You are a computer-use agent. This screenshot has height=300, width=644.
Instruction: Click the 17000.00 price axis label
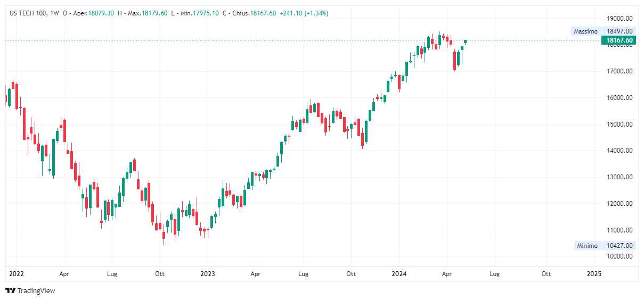click(619, 71)
